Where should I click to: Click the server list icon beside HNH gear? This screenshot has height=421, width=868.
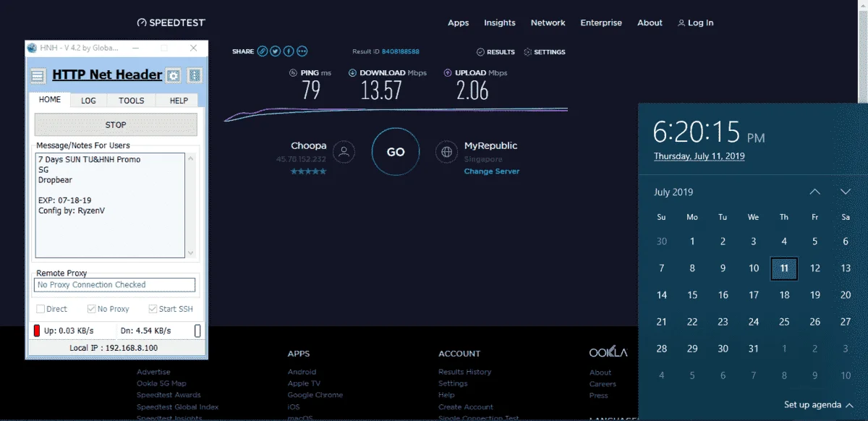pos(195,75)
